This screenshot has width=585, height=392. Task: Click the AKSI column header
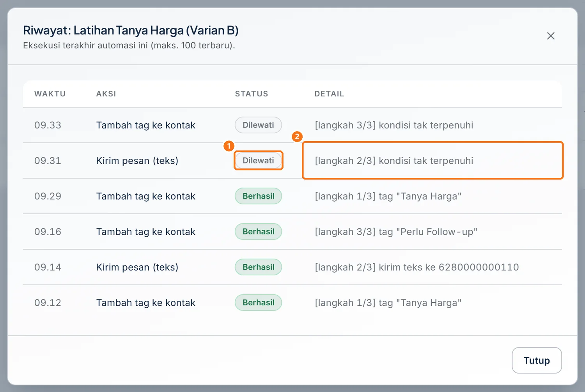[106, 94]
